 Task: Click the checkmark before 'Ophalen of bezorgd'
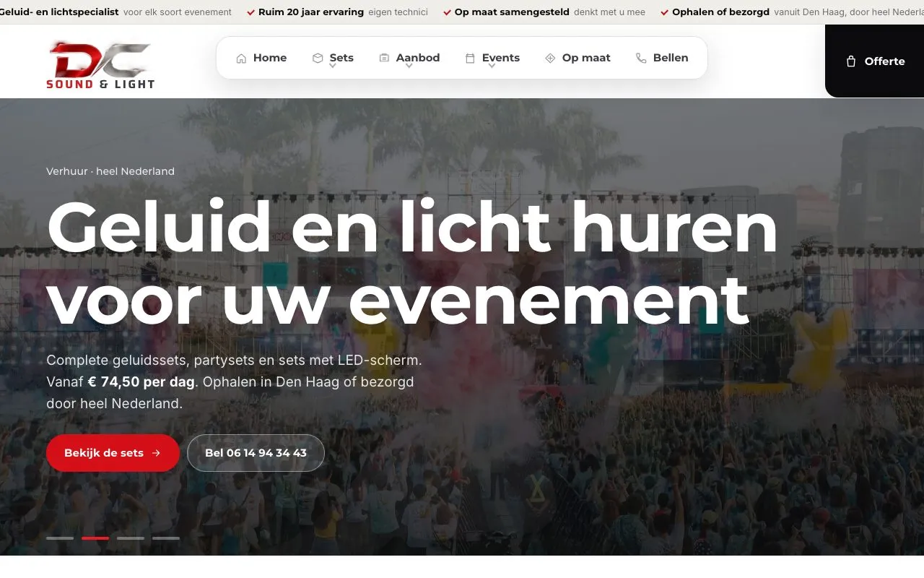665,12
